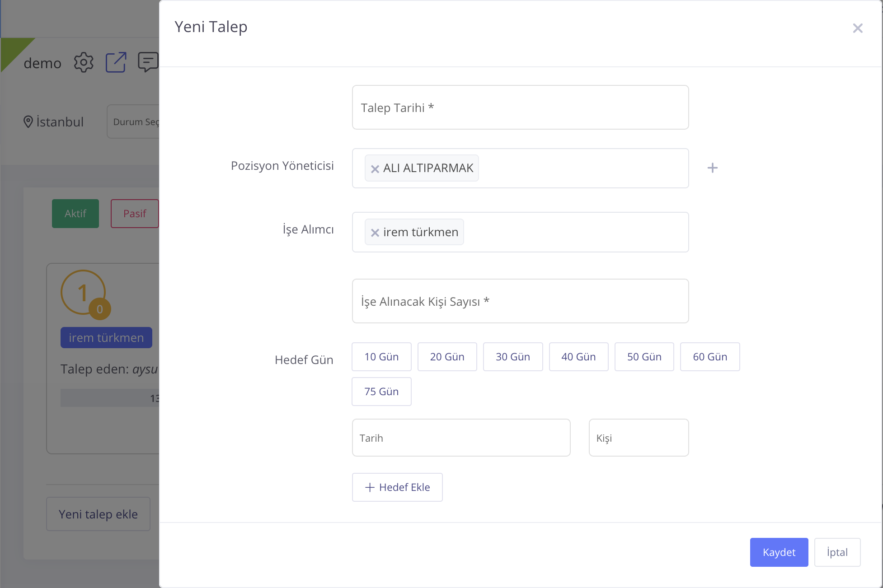Select 10 Gün target option
Image resolution: width=883 pixels, height=588 pixels.
click(x=381, y=357)
